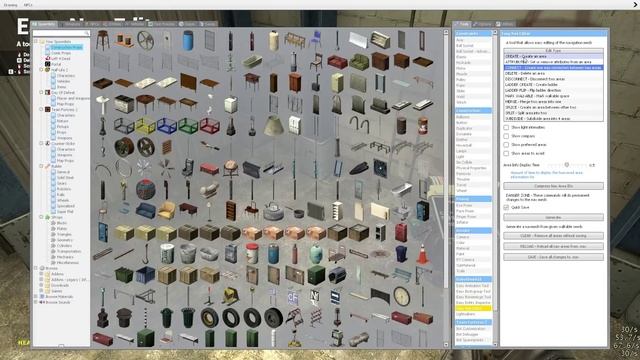
Task: Spawn the red-lidded paint bucket prop
Action: click(252, 253)
